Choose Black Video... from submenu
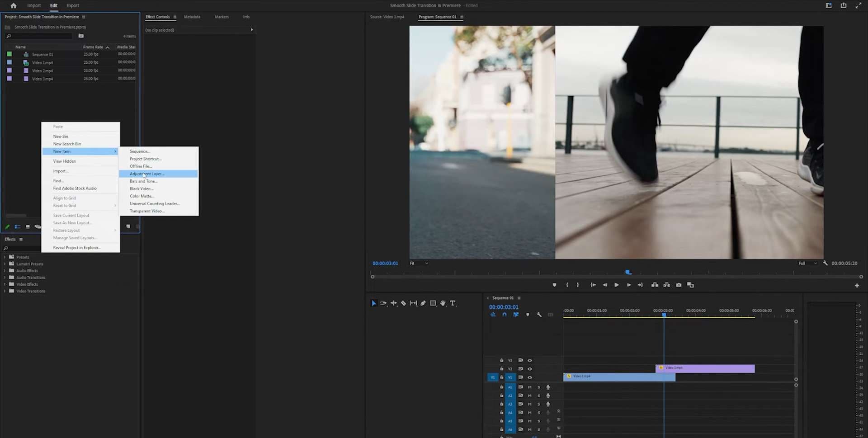 [x=158, y=188]
